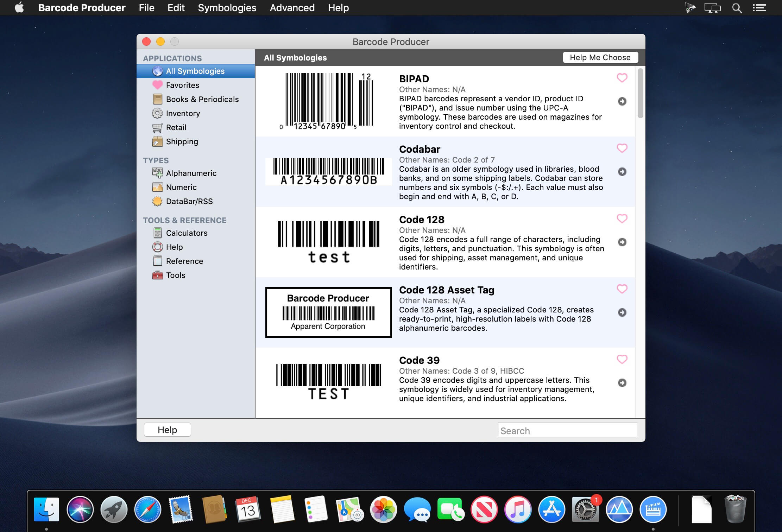Open Code 128 with its arrow button
782x532 pixels.
[x=622, y=242]
